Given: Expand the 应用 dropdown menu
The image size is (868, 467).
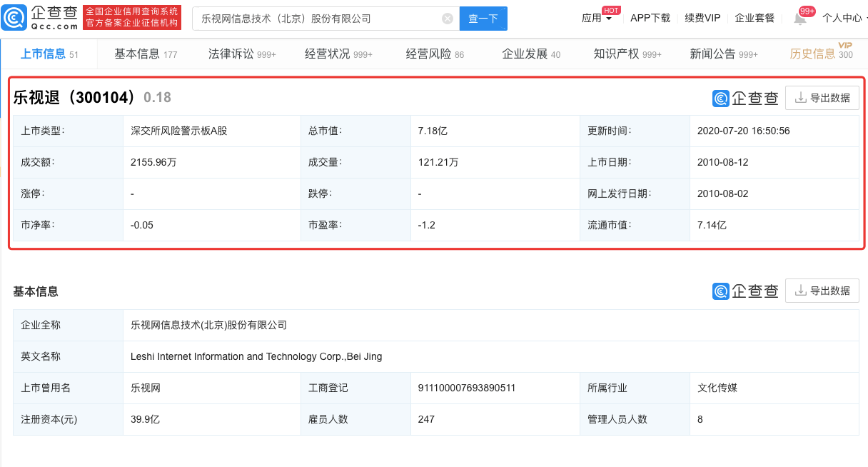Looking at the screenshot, I should 597,19.
